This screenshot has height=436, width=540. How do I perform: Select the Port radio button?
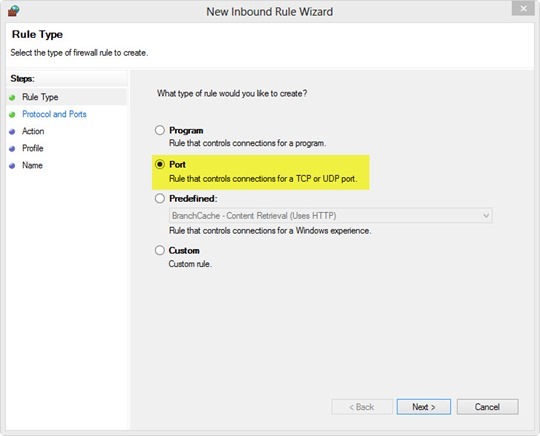[x=160, y=164]
